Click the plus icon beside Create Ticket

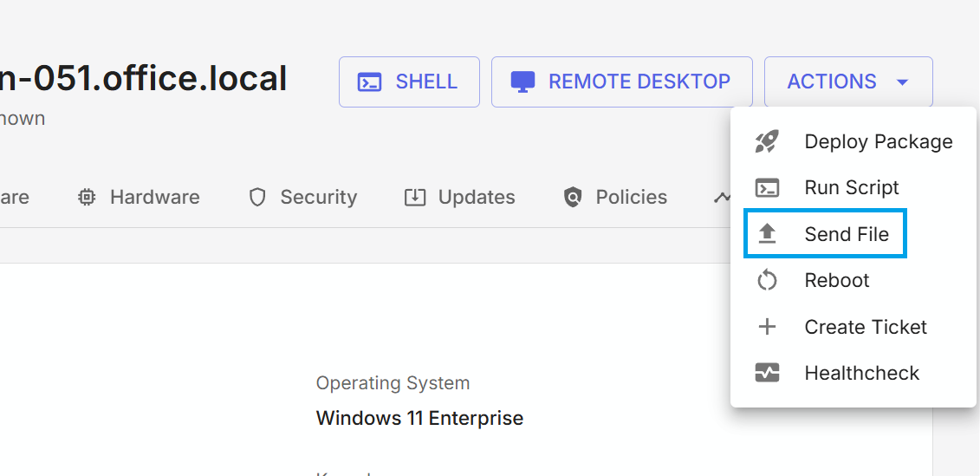767,327
